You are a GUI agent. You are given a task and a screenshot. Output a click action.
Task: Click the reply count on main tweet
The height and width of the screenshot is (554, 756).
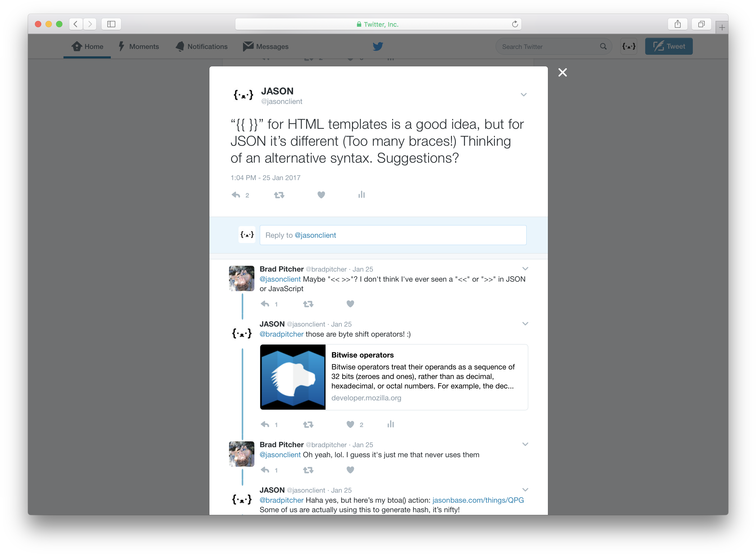click(x=246, y=195)
